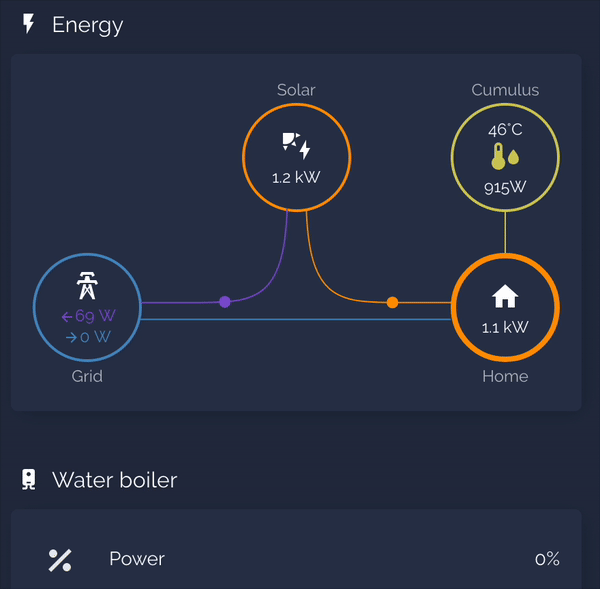
Task: Open the Cumulus 46°C temperature reading
Action: tap(505, 130)
